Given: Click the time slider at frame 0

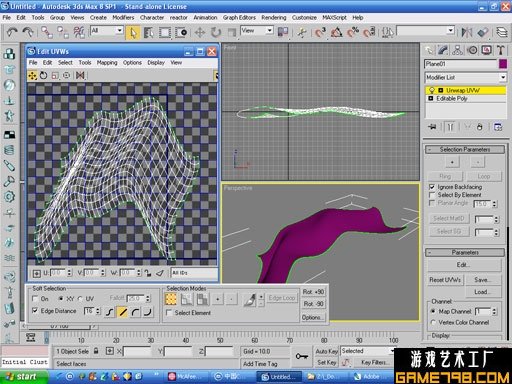Looking at the screenshot, I should pyautogui.click(x=47, y=338).
